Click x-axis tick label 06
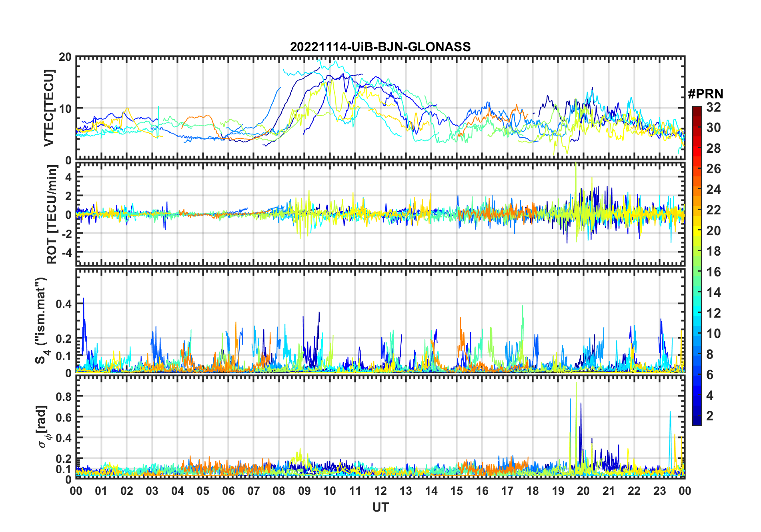 228,491
